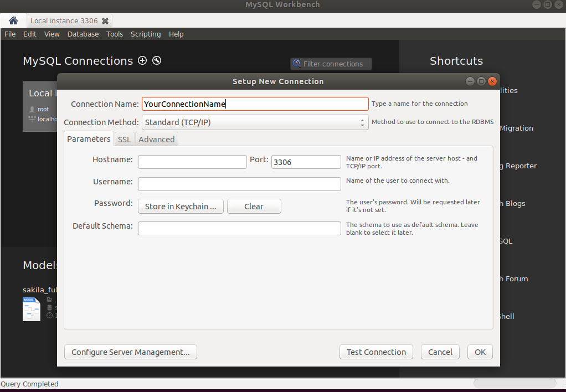Image resolution: width=566 pixels, height=392 pixels.
Task: Switch to the Advanced tab
Action: [156, 140]
